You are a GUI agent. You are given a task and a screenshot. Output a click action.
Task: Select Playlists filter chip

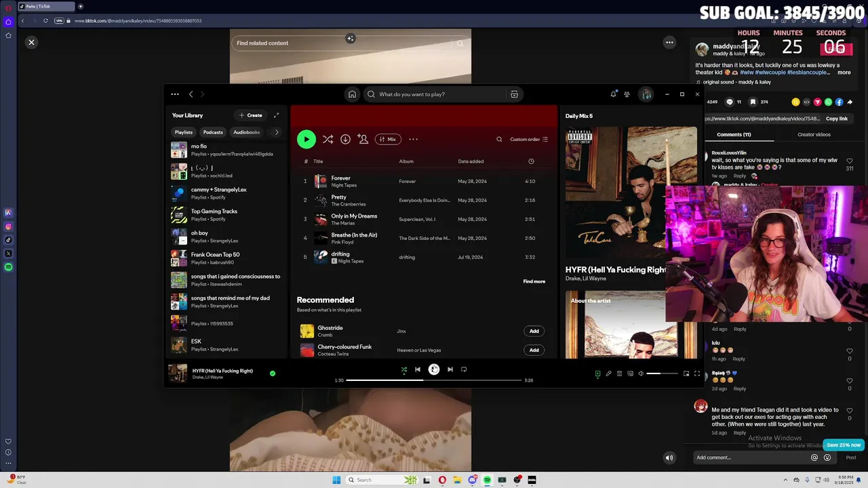(184, 132)
